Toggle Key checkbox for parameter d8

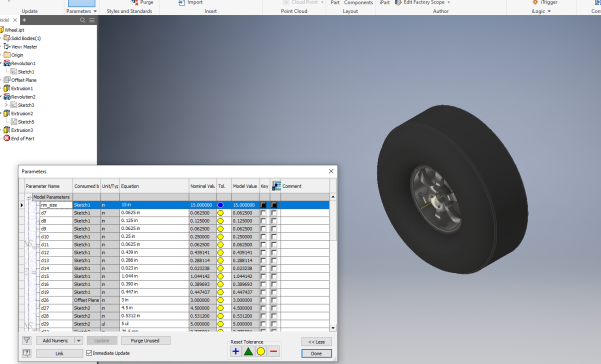click(263, 221)
